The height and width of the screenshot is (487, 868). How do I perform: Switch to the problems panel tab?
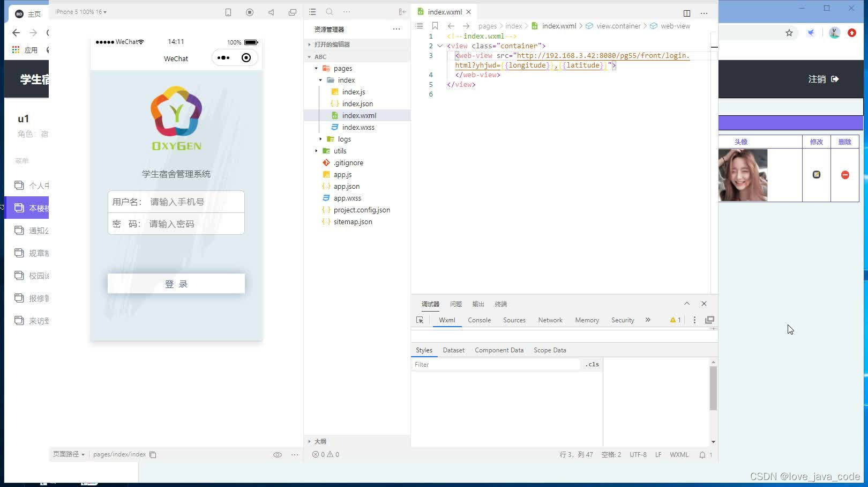[x=456, y=304]
